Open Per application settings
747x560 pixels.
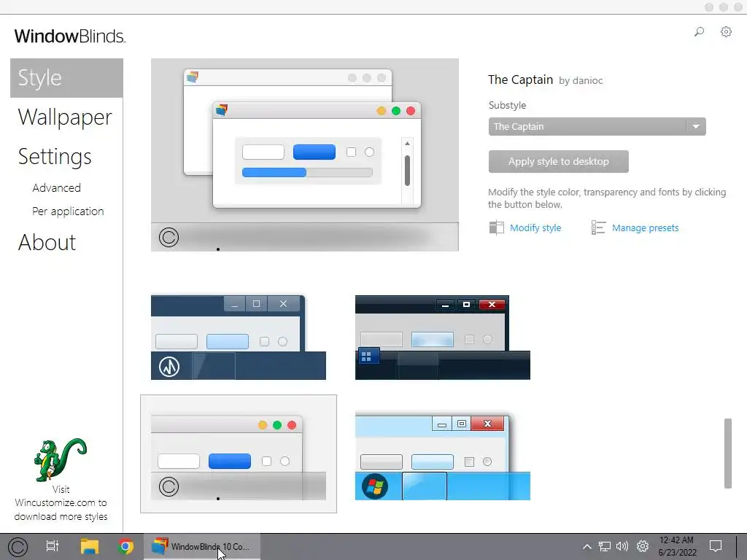[68, 211]
